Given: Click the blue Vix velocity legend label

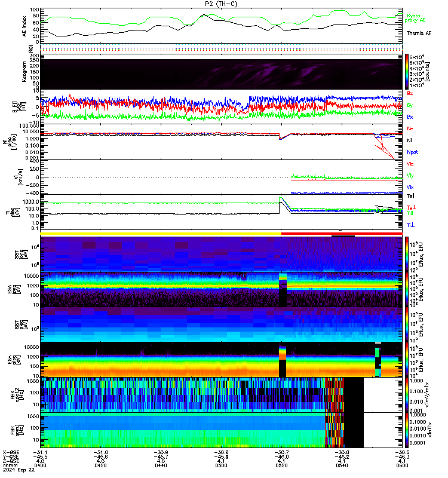Looking at the screenshot, I should 410,187.
